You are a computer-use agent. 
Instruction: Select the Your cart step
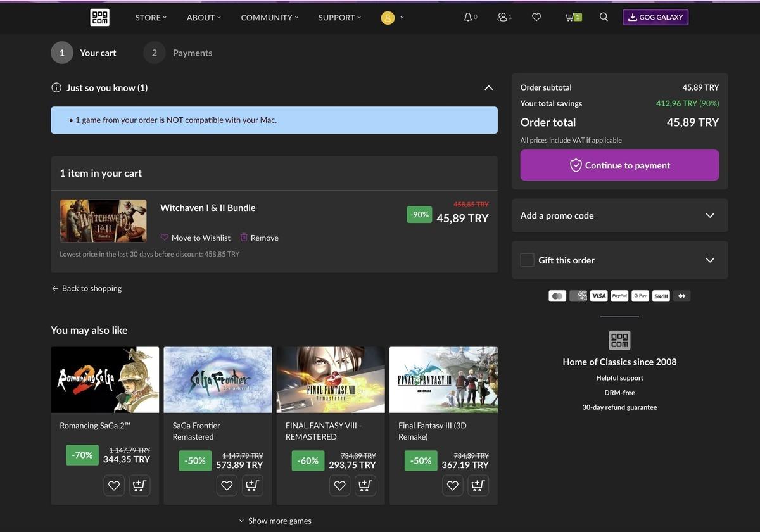coord(84,53)
